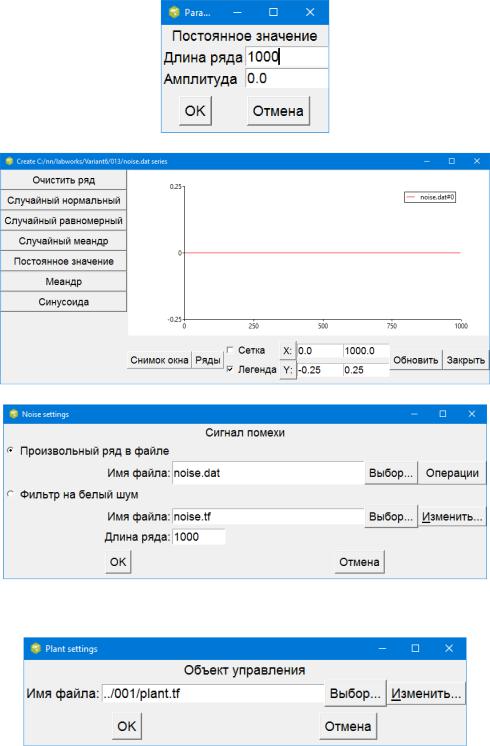This screenshot has width=490, height=746.
Task: Take a Снимок окна of the plot
Action: [x=159, y=360]
